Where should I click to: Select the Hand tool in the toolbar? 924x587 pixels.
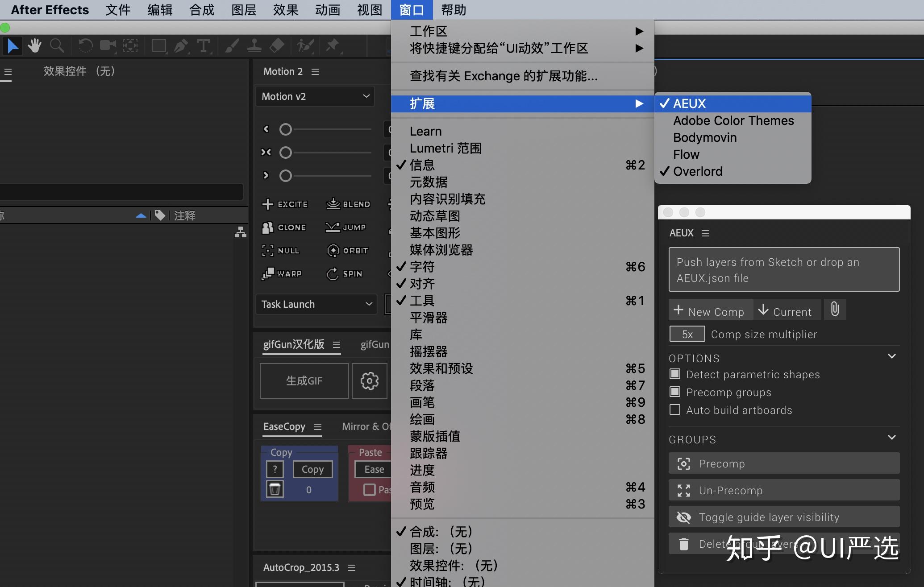point(34,45)
